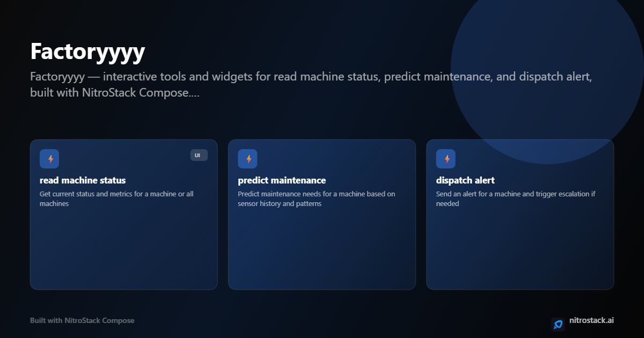This screenshot has height=338, width=644.
Task: Click empty body area of predict maintenance card
Action: 321,247
